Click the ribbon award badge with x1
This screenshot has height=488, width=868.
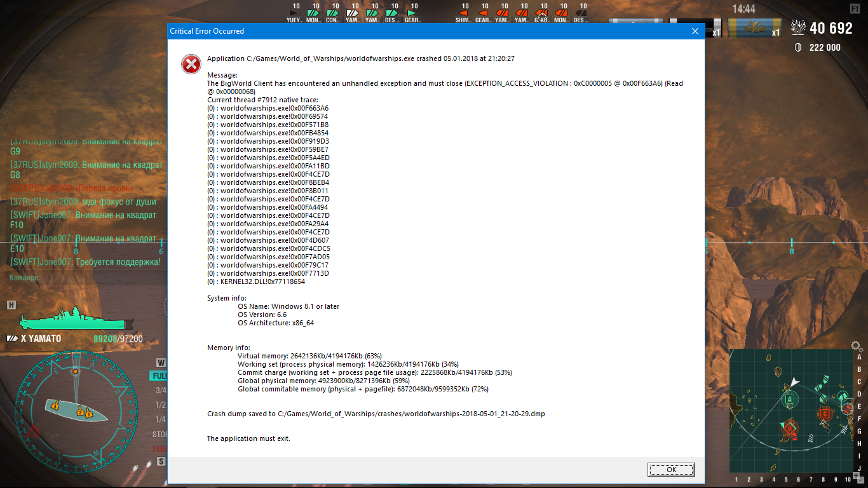coord(755,28)
